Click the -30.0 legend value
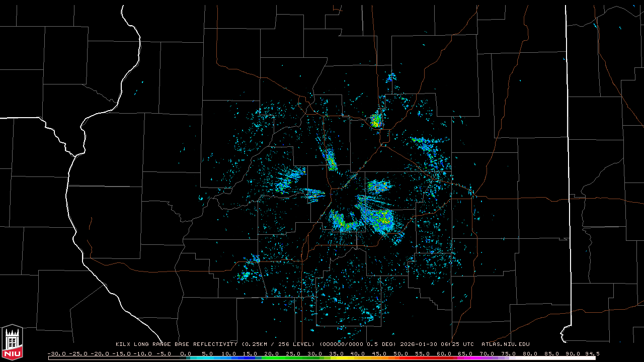This screenshot has height=362, width=644. click(56, 353)
